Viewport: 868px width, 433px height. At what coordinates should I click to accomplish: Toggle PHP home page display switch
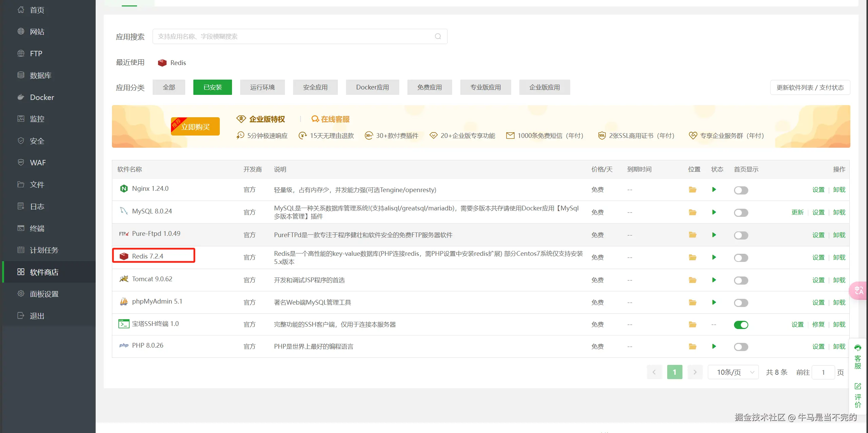[741, 347]
